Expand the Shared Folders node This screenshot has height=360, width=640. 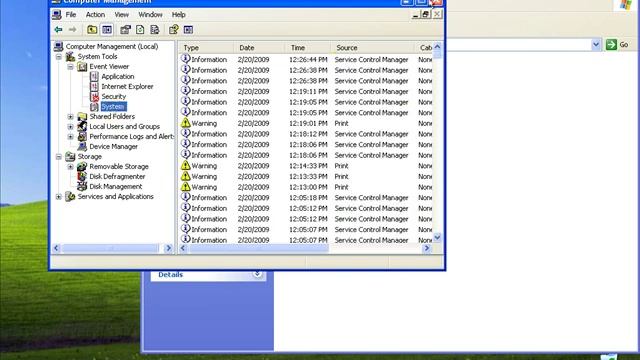point(71,117)
